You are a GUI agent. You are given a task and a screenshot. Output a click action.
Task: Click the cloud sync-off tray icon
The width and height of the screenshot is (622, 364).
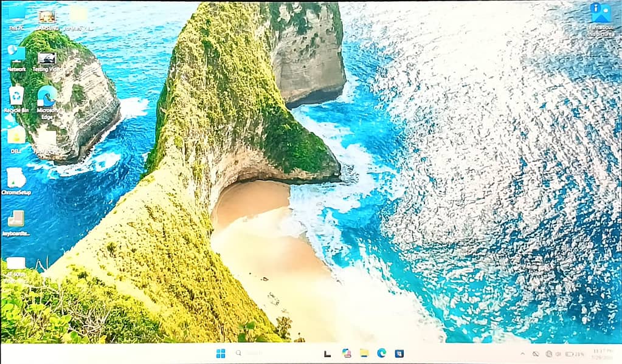[x=536, y=354]
